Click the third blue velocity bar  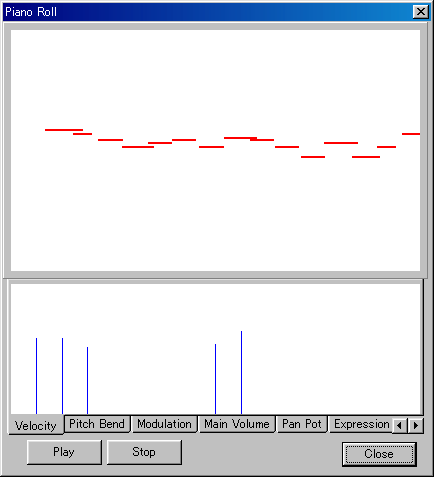tap(87, 380)
